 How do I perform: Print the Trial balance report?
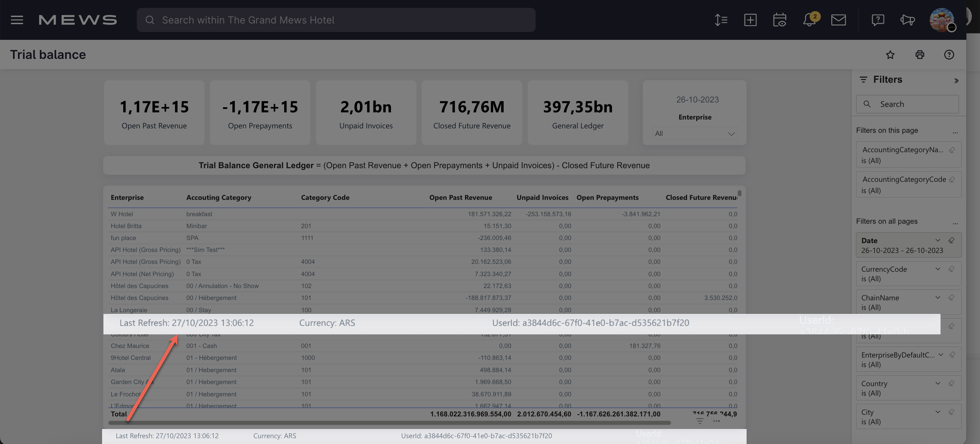pyautogui.click(x=919, y=55)
